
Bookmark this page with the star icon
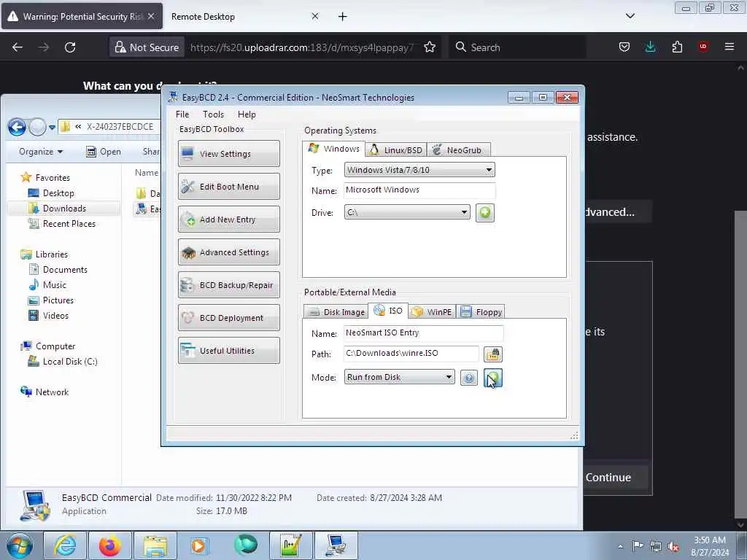click(430, 47)
